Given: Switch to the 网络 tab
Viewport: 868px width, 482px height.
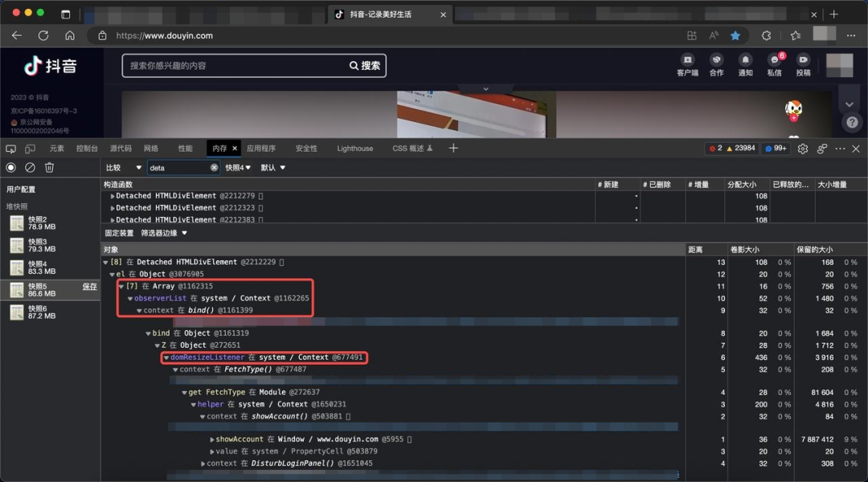Looking at the screenshot, I should click(150, 149).
